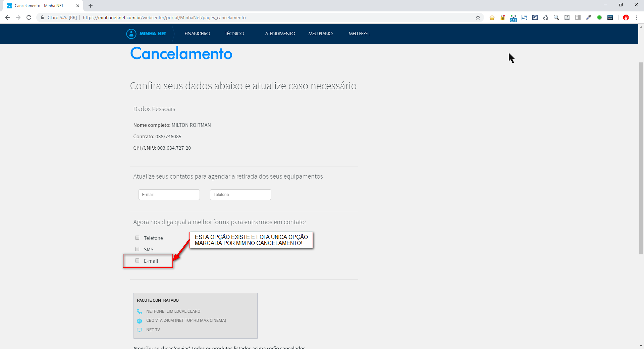Open the Chrome three-dot menu
Screen dimensions: 644x349
pos(637,17)
